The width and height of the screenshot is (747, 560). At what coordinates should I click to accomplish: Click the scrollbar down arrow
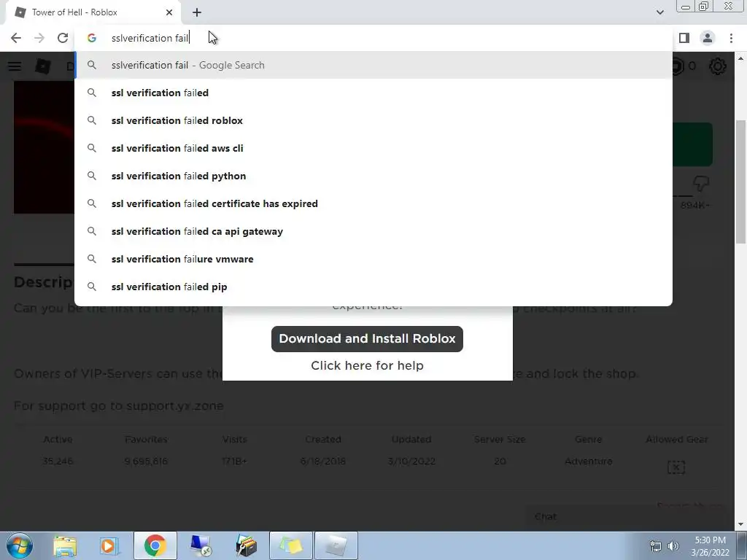coord(741,524)
